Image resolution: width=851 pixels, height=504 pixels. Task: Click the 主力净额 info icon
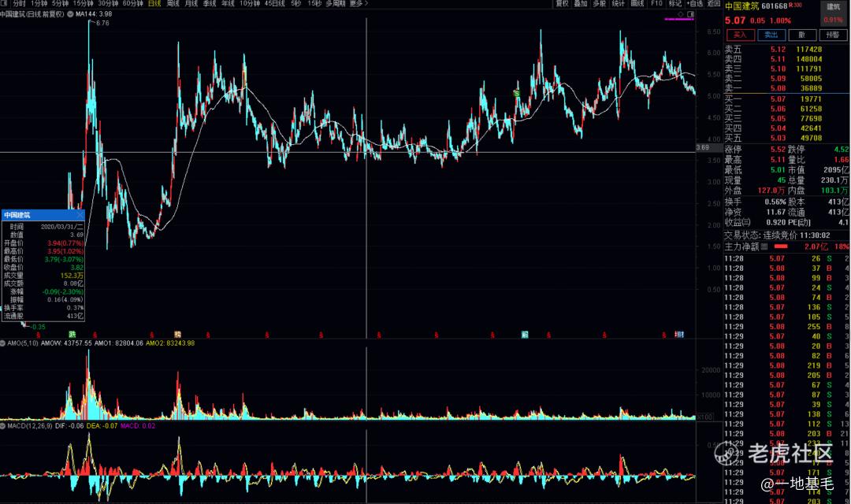click(764, 246)
